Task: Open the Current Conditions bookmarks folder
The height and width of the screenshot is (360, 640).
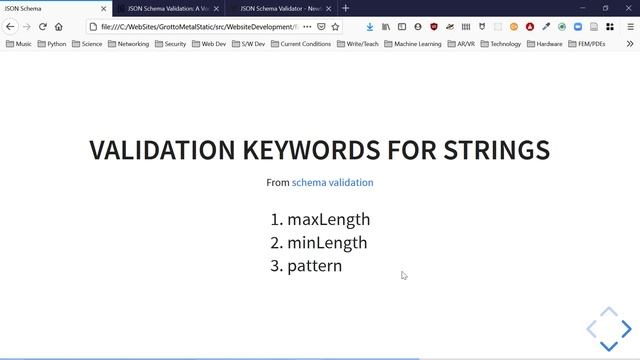Action: pos(301,44)
